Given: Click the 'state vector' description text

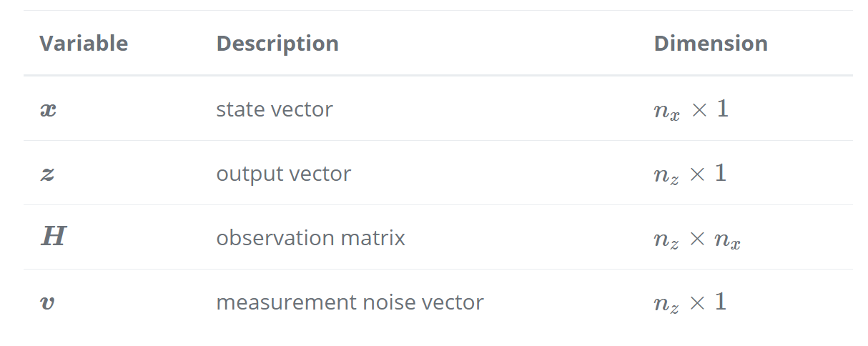Looking at the screenshot, I should click(275, 109).
